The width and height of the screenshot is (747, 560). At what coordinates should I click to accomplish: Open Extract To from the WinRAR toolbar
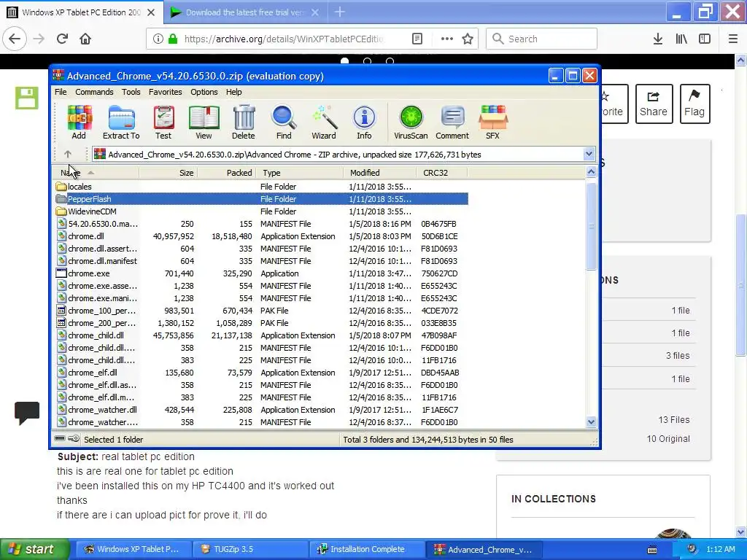pos(121,122)
